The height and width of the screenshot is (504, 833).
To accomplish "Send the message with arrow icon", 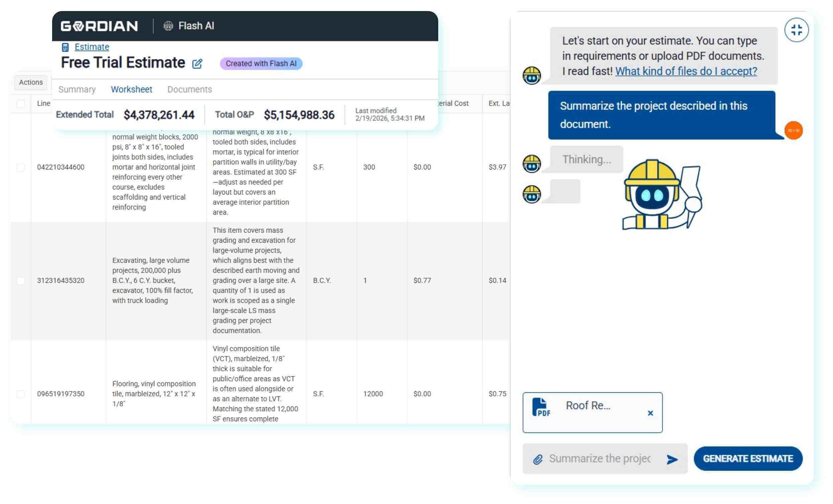I will point(672,459).
